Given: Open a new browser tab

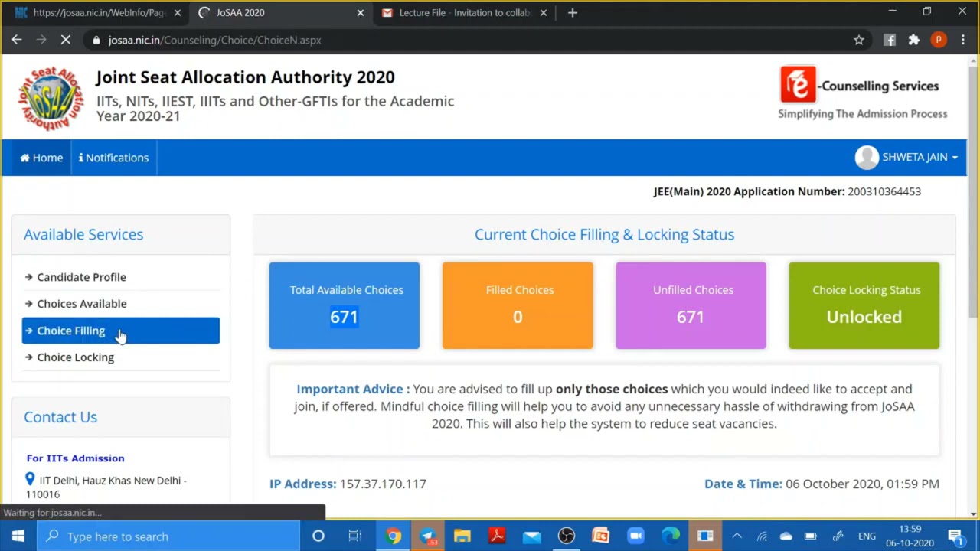Looking at the screenshot, I should (x=573, y=12).
